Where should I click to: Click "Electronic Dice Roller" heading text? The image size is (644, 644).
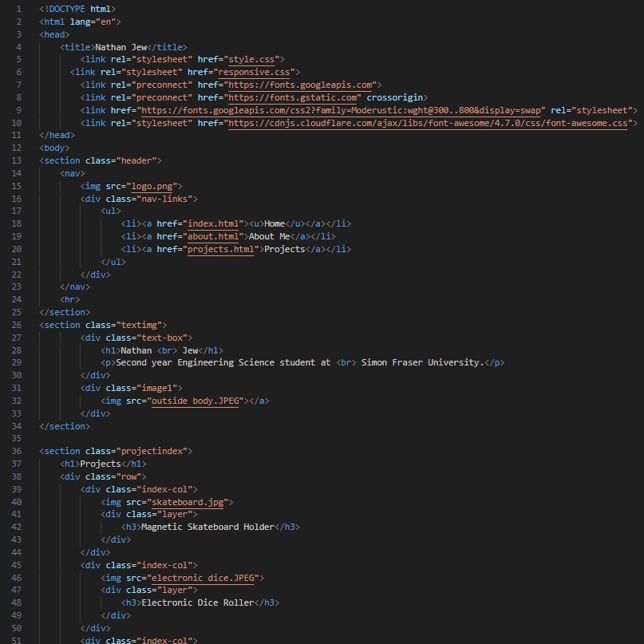[x=198, y=603]
